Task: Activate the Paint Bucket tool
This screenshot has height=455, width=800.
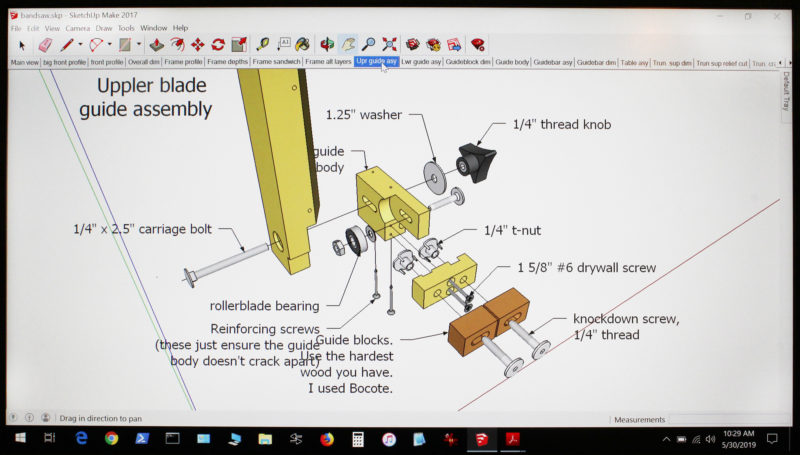Action: click(x=302, y=45)
